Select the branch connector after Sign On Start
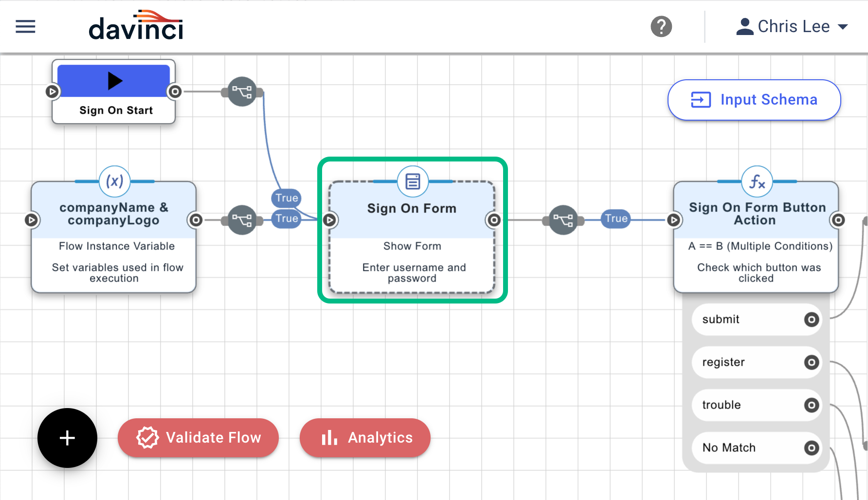 click(242, 91)
